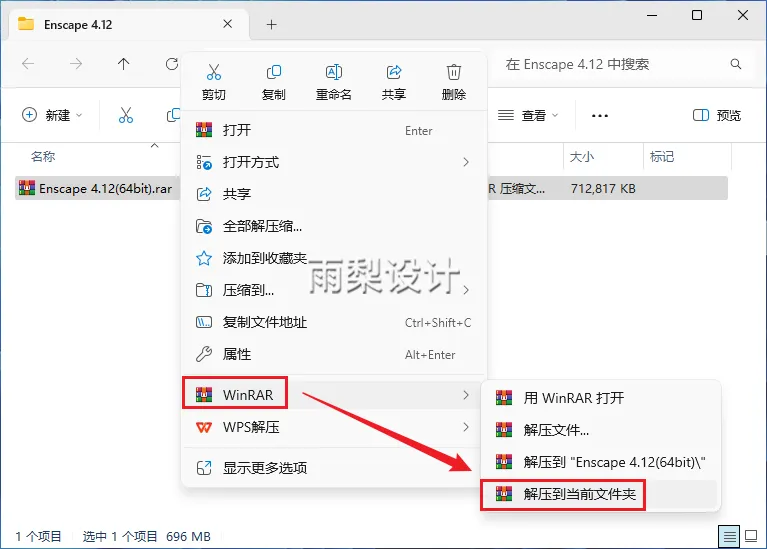The height and width of the screenshot is (549, 767).
Task: Toggle the 预览 preview pane button
Action: tap(717, 115)
